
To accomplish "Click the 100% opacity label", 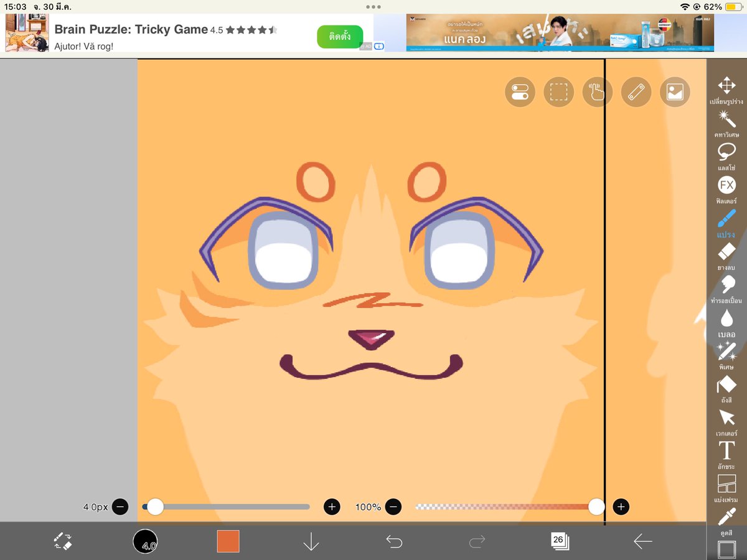I will pos(368,507).
